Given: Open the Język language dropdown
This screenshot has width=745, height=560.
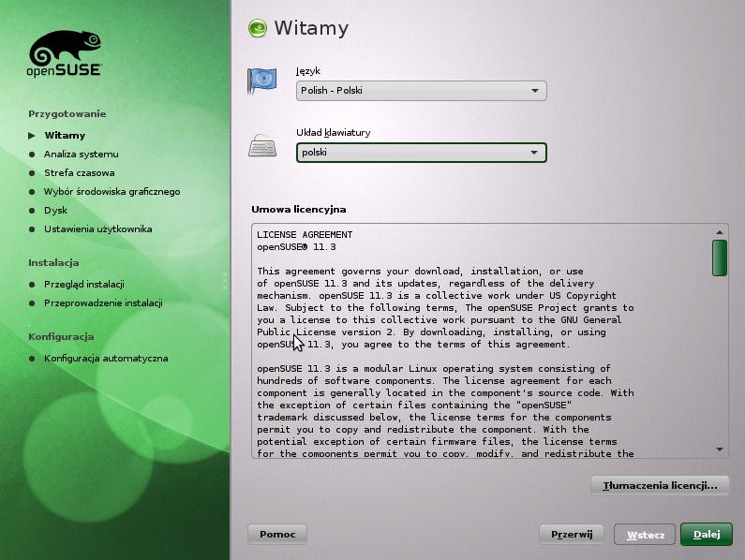Looking at the screenshot, I should pyautogui.click(x=421, y=91).
